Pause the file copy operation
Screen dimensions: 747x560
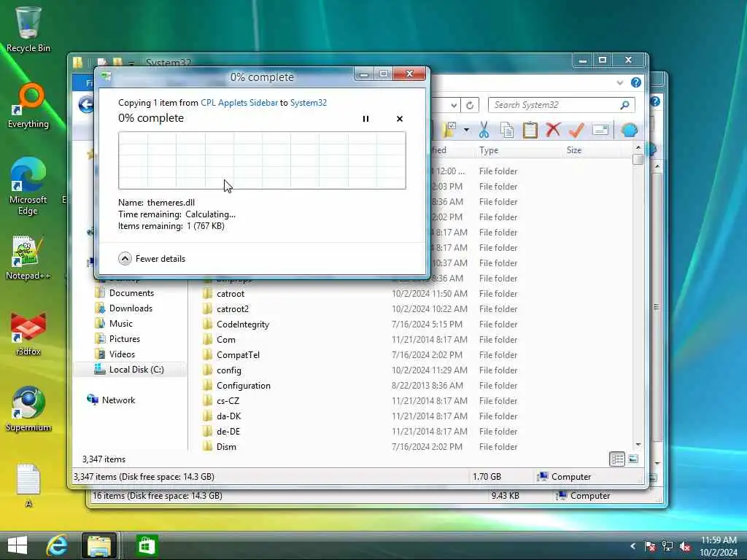[x=365, y=119]
